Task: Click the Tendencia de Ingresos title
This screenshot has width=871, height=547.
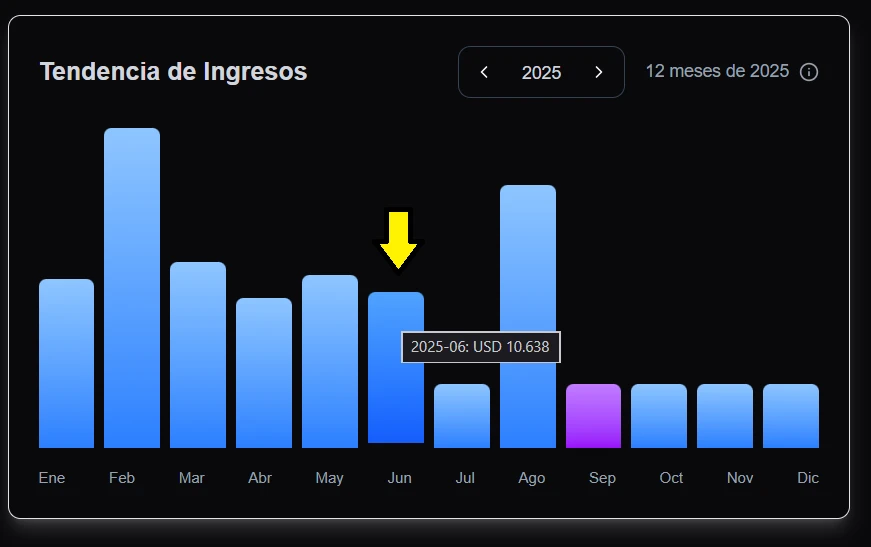Action: pyautogui.click(x=173, y=72)
